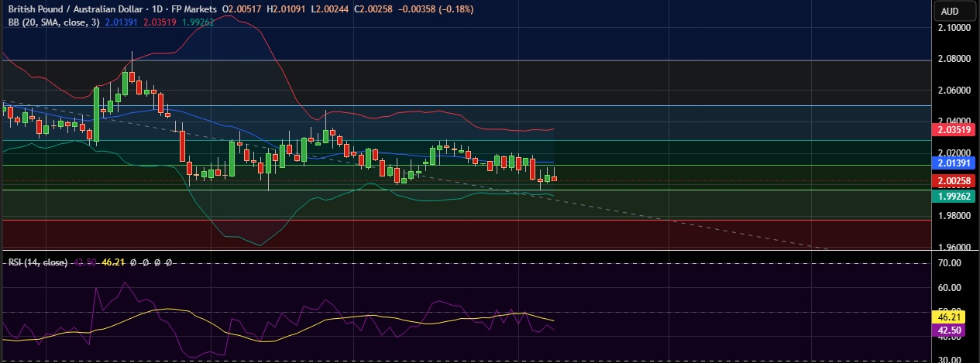
Task: Open the AUD currency selector
Action: point(949,11)
